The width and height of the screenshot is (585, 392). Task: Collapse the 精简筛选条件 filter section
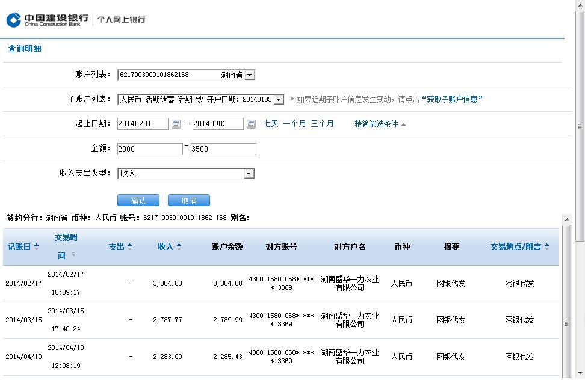pyautogui.click(x=380, y=124)
